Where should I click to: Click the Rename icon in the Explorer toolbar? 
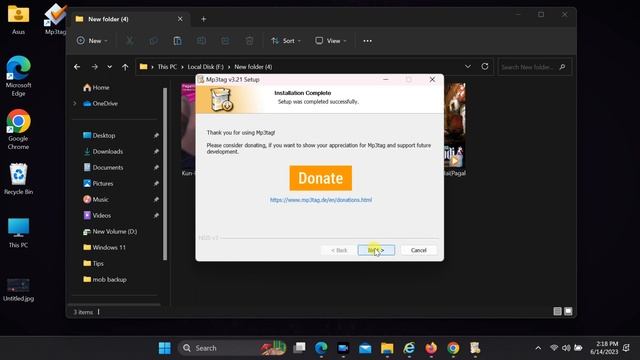point(201,41)
